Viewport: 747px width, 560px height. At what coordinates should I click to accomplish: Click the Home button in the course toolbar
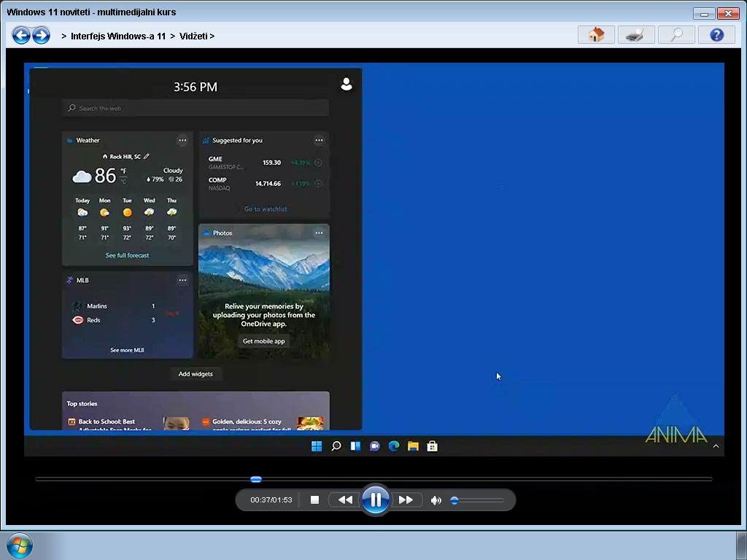(x=596, y=34)
